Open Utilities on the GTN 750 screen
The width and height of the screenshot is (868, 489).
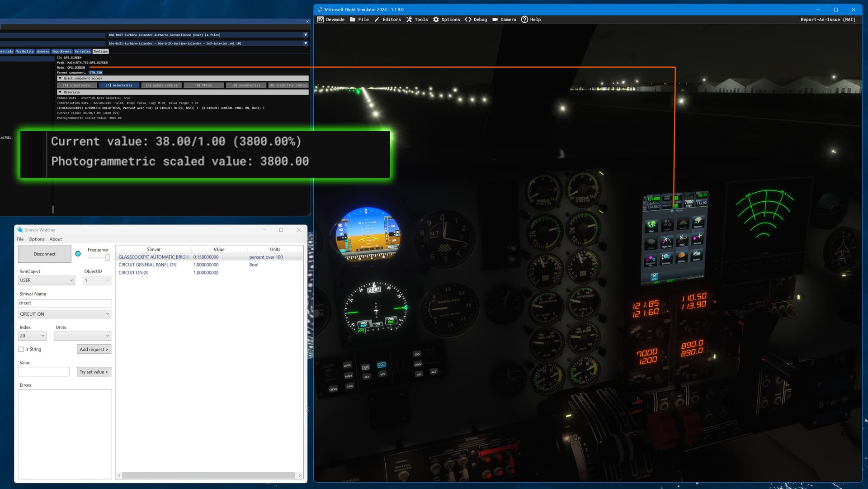point(681,257)
